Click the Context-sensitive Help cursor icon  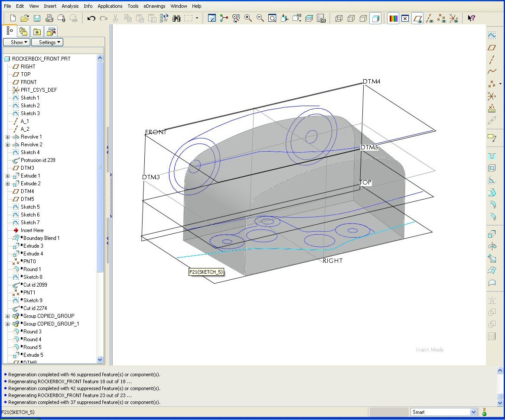(x=471, y=18)
